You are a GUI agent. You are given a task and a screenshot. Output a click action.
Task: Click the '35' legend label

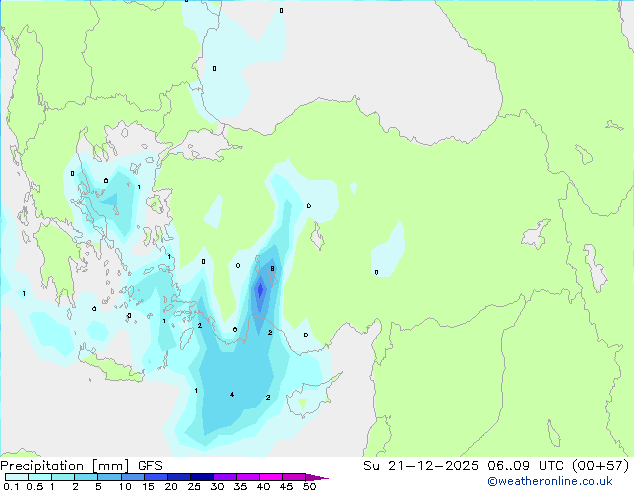coord(240,486)
